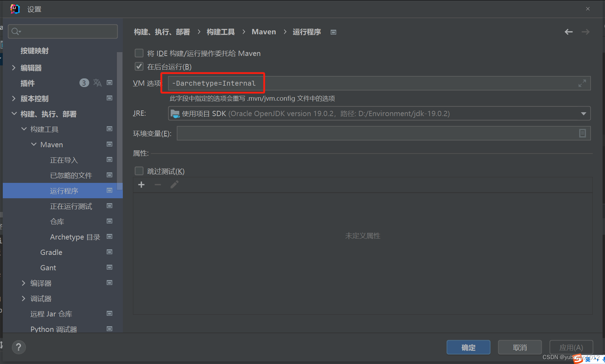Open environment variables list editor icon
The width and height of the screenshot is (605, 364).
(x=582, y=133)
